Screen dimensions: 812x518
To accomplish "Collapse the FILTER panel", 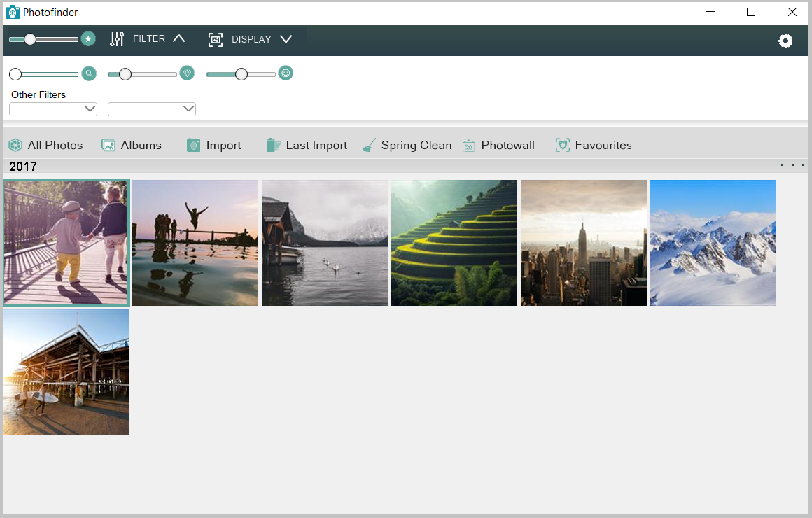I will click(178, 39).
